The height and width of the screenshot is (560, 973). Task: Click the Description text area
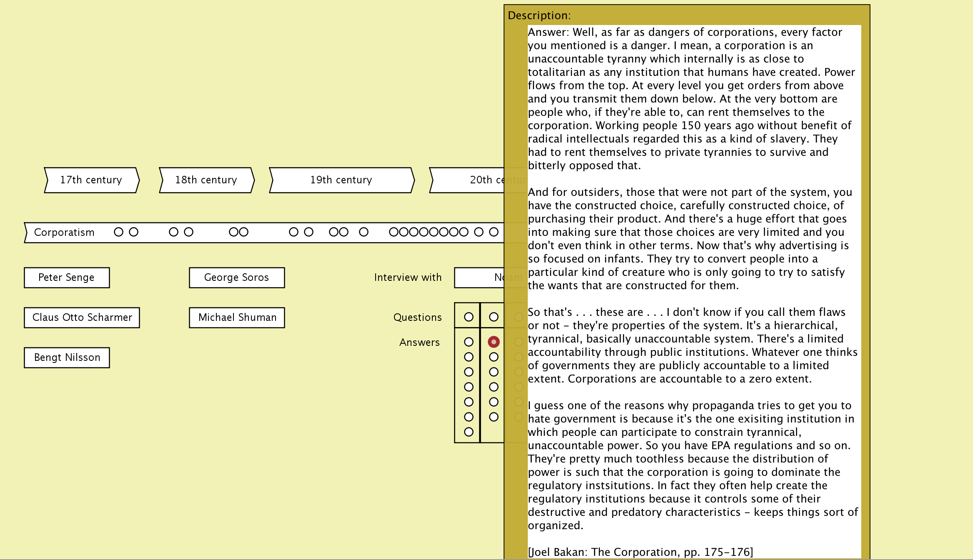point(694,292)
